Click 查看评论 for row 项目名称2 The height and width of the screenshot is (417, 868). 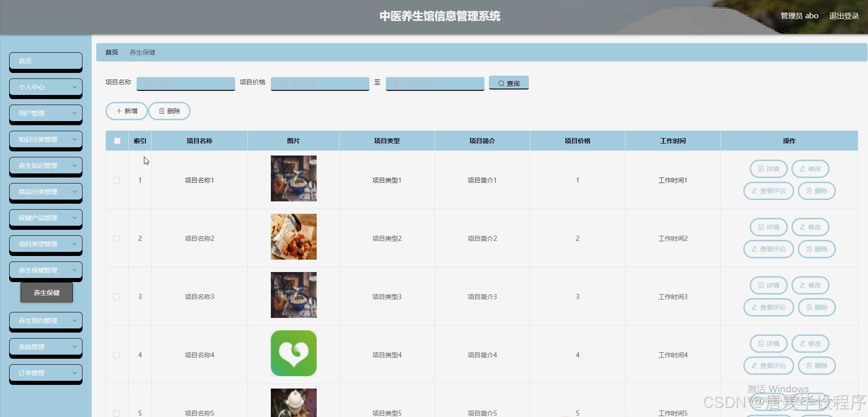[x=769, y=249]
